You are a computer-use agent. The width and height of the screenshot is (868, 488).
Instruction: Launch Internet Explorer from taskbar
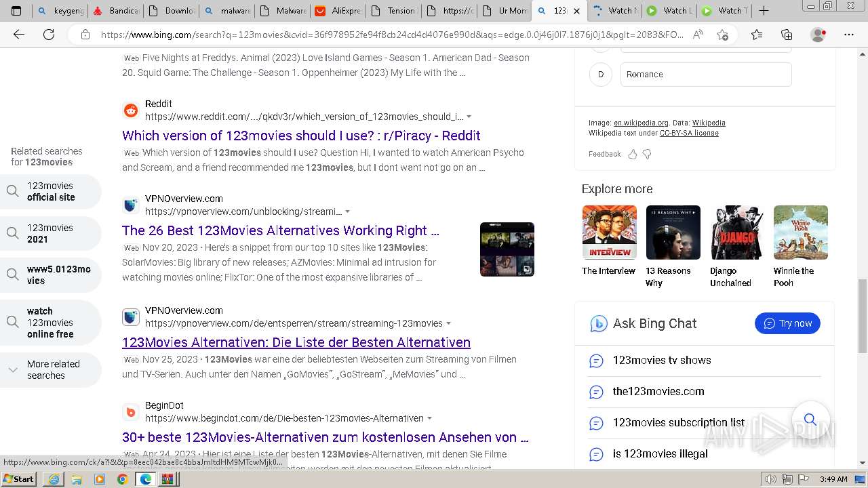pos(54,479)
